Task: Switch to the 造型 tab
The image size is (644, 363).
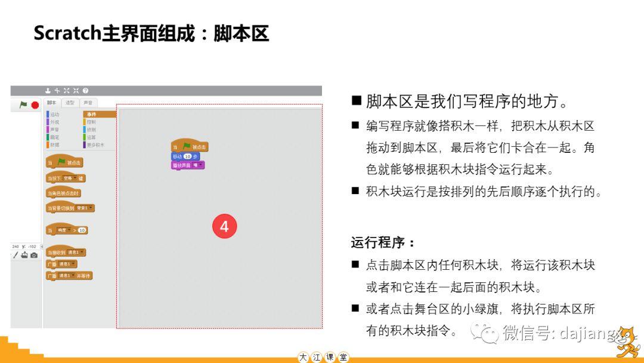Action: (x=70, y=103)
